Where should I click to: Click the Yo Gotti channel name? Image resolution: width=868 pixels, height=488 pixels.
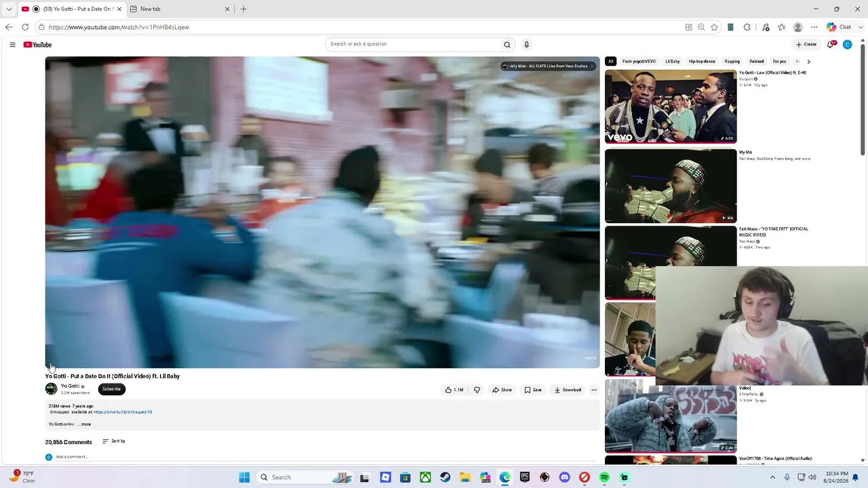click(x=70, y=386)
